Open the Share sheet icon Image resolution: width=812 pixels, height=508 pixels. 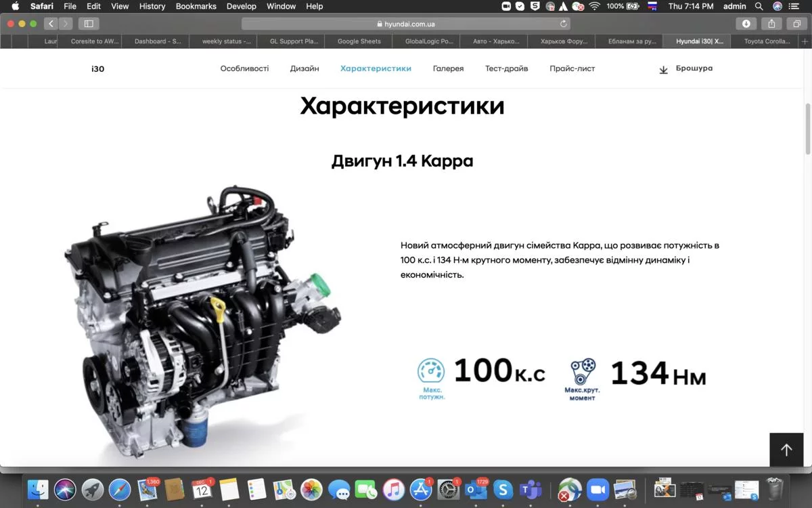(x=771, y=24)
